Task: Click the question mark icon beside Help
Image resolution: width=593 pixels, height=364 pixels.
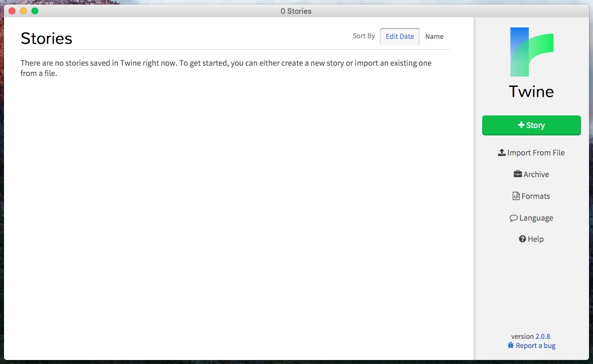Action: point(522,239)
